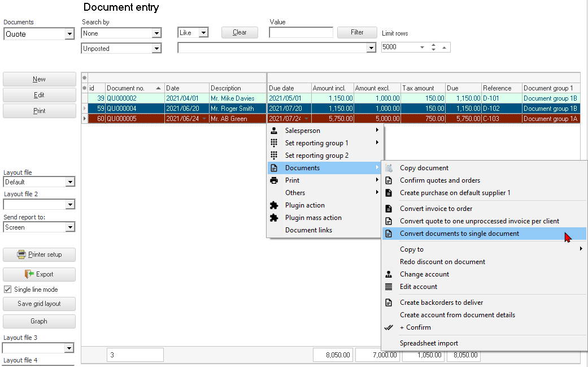Sort grid by Document no. column header

click(x=134, y=88)
